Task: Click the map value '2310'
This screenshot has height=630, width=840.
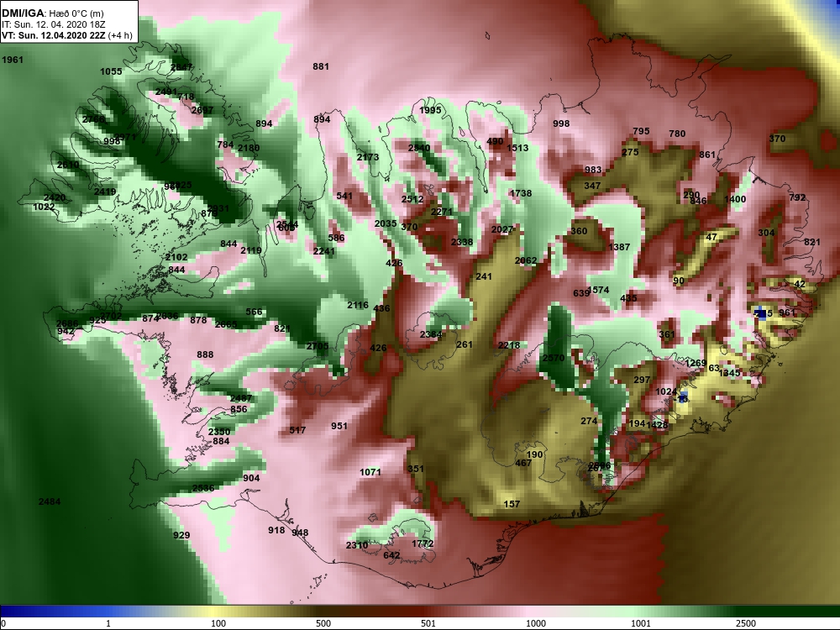Action: (357, 545)
